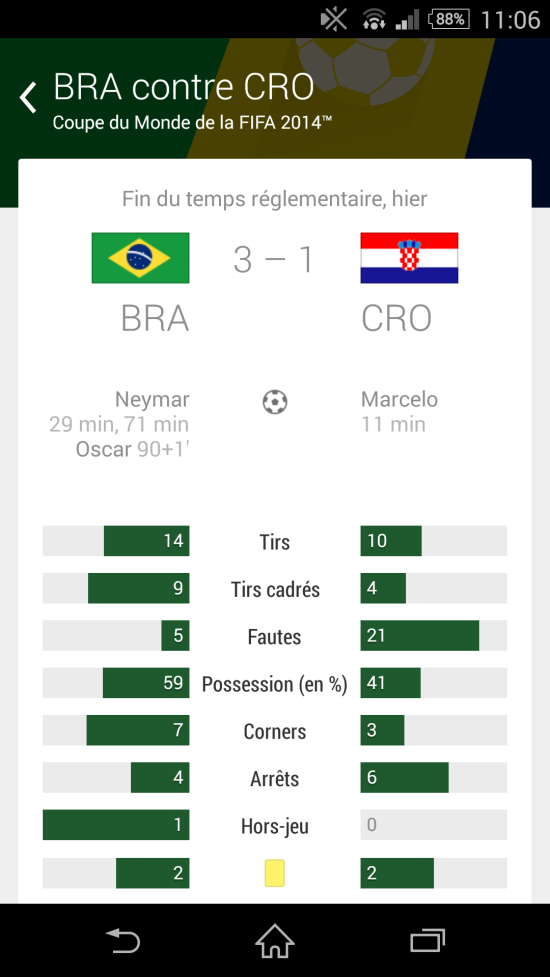Tap the WiFi status icon

point(374,19)
